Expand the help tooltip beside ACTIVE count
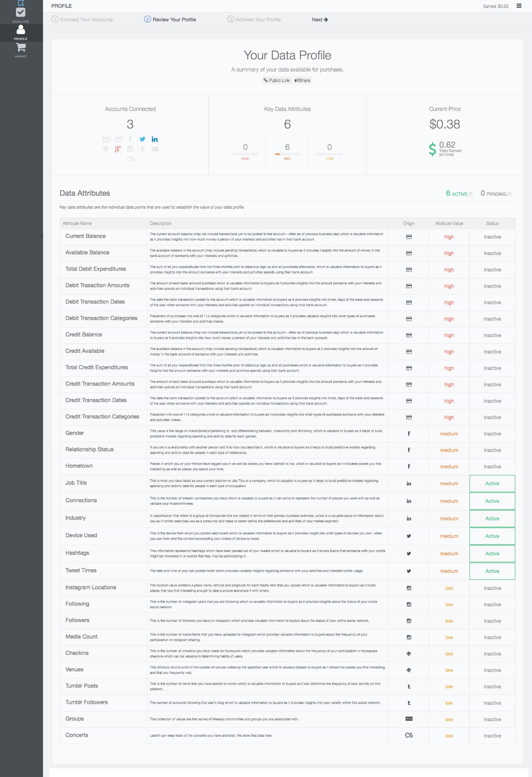Viewport: 532px width, 777px height. click(x=470, y=194)
